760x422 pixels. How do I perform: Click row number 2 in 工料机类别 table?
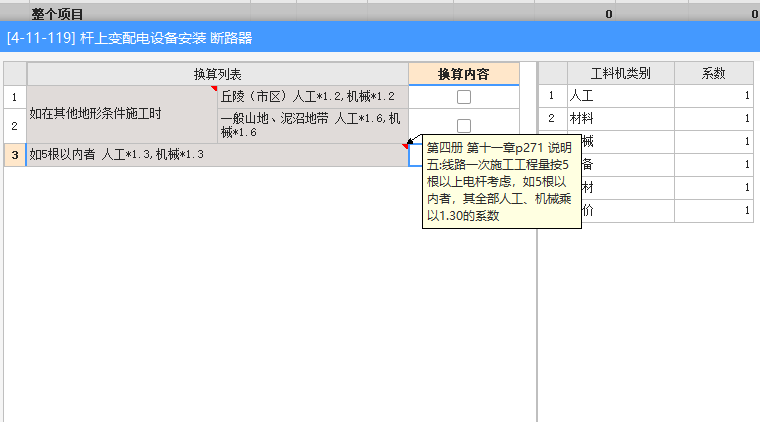coord(553,119)
